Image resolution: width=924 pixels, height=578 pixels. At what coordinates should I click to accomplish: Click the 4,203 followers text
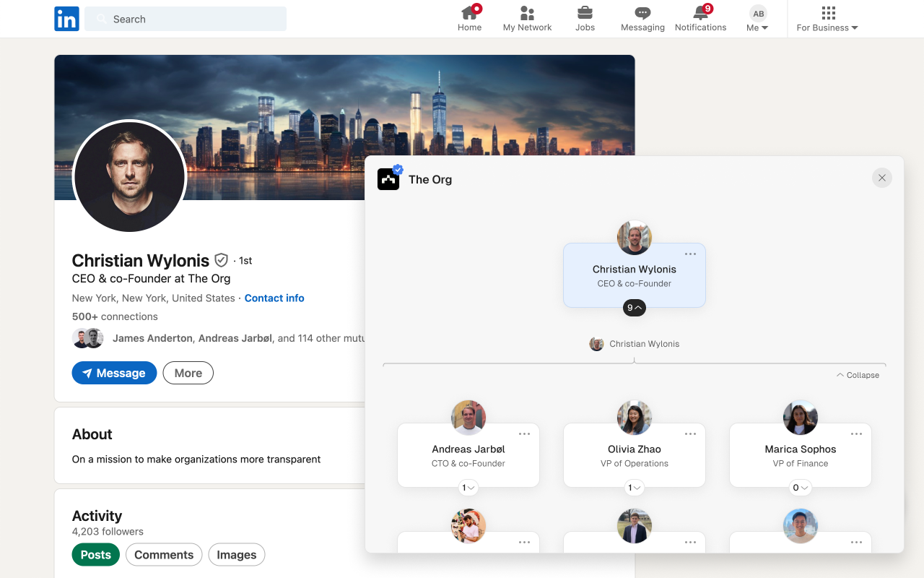pos(108,532)
